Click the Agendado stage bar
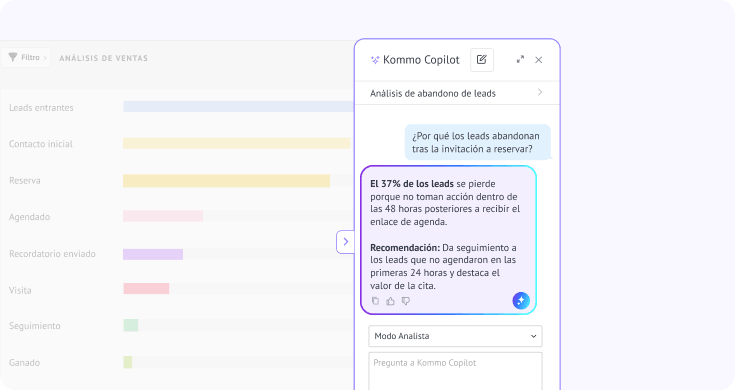This screenshot has height=390, width=735. pos(163,216)
